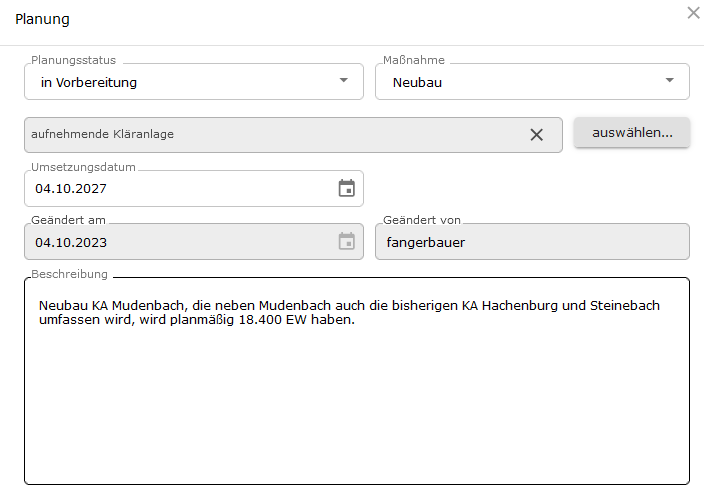Click the Maßnahme field label
Viewport: 704px width, 495px height.
pyautogui.click(x=414, y=60)
